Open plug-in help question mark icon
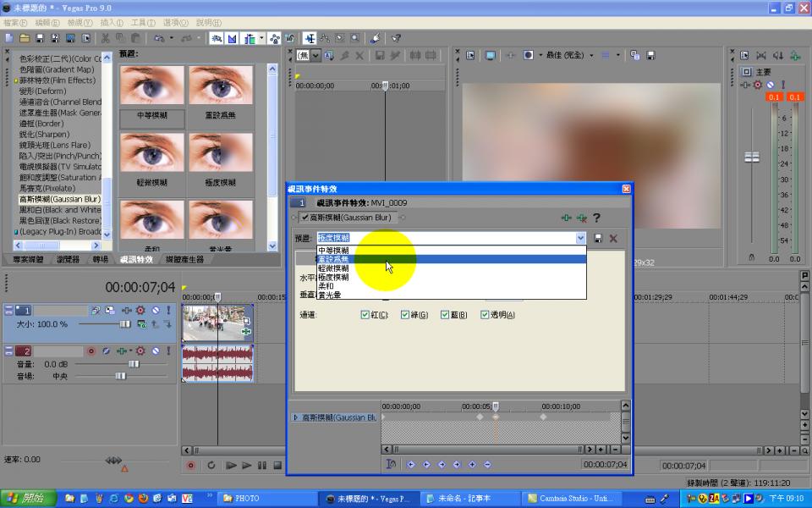Image resolution: width=812 pixels, height=508 pixels. (596, 218)
